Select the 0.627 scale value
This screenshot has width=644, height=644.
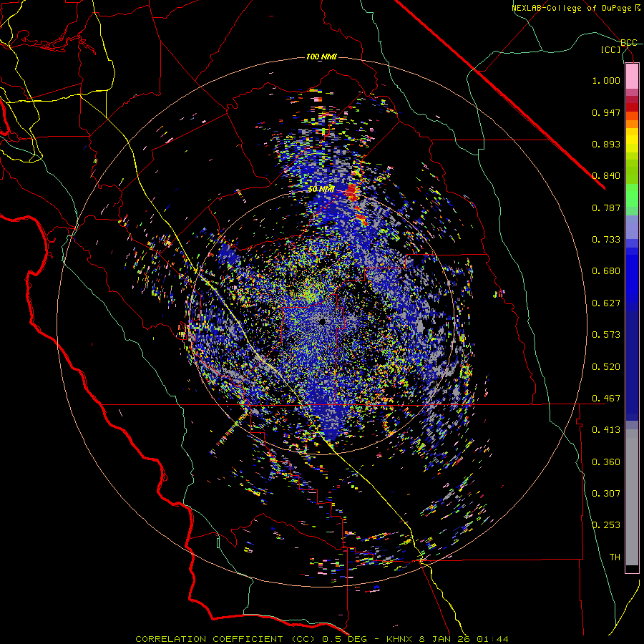coord(606,303)
